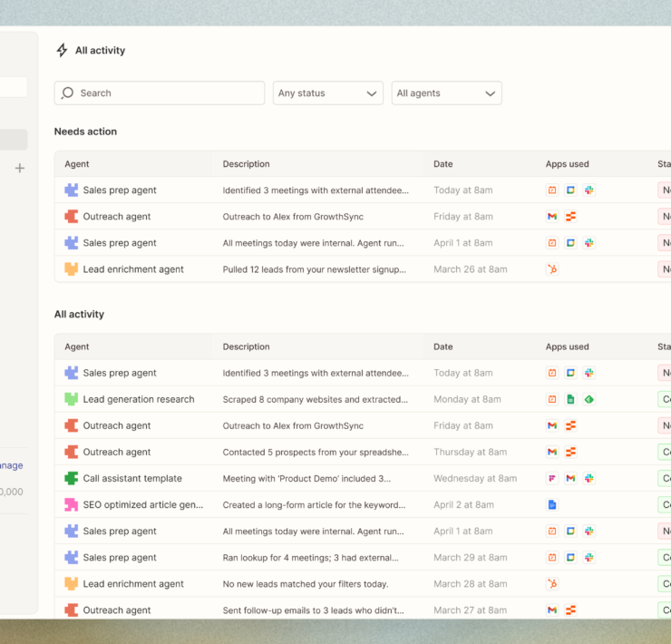
Task: Click the pink SEO optimized article agent icon
Action: (x=71, y=505)
